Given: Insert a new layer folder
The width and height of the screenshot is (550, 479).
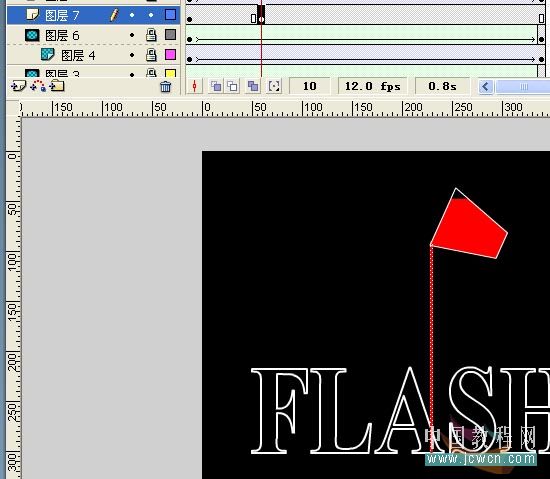Looking at the screenshot, I should [57, 86].
